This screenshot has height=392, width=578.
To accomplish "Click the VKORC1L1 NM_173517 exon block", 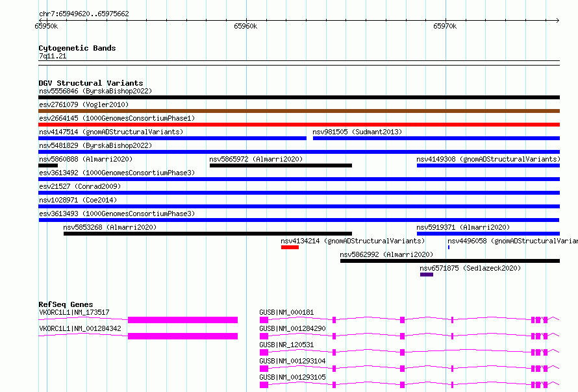I will (x=183, y=320).
